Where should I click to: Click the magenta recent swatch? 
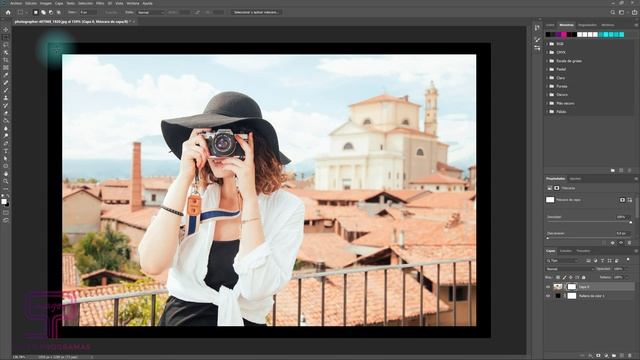(564, 35)
